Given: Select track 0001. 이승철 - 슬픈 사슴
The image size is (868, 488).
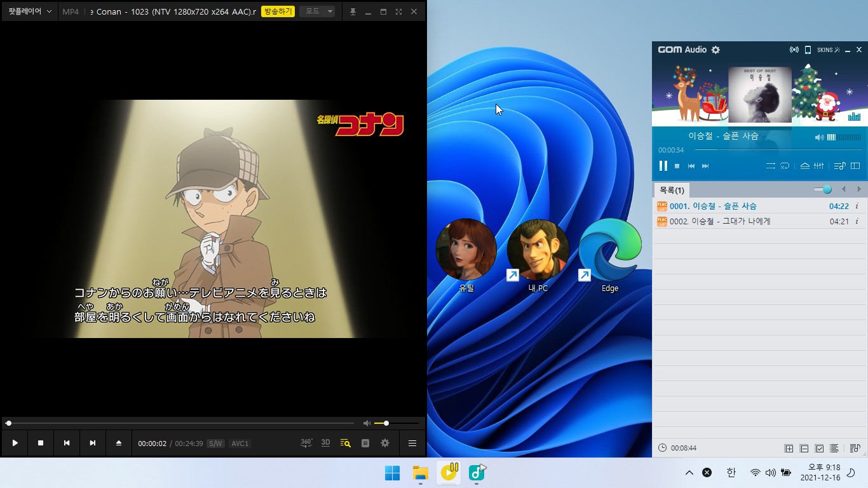Looking at the screenshot, I should [x=760, y=206].
